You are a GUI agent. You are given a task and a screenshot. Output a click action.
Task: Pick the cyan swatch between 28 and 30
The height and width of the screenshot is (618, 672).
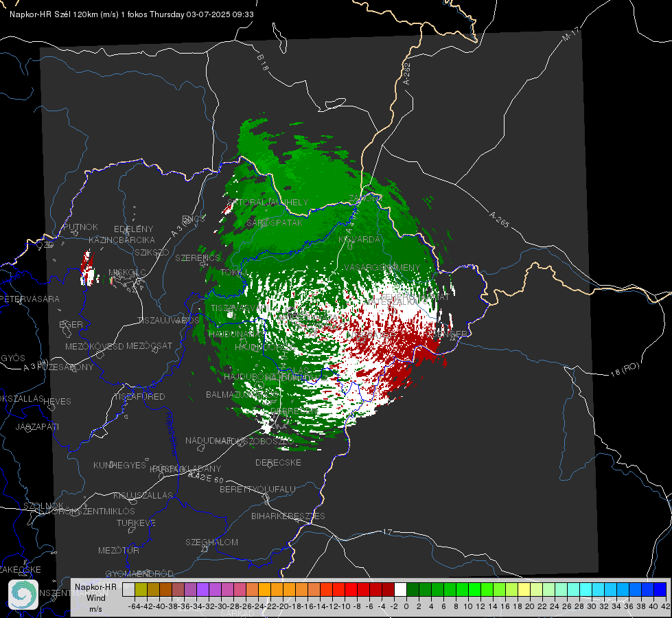[586, 589]
